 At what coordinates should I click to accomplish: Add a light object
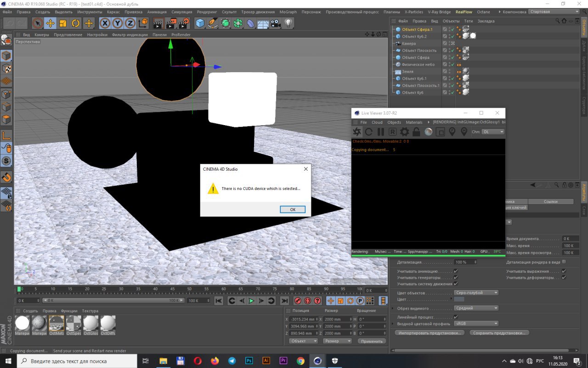coord(288,23)
